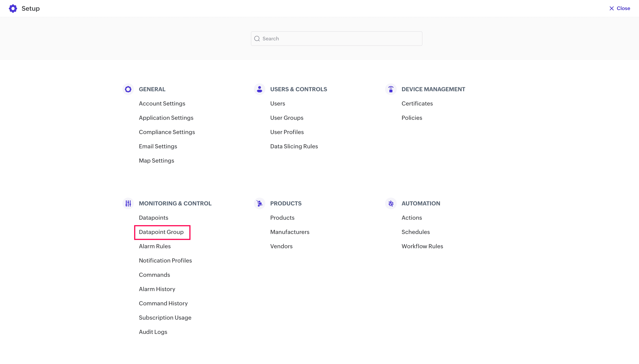639x364 pixels.
Task: View Certificates under Device Management
Action: (417, 103)
